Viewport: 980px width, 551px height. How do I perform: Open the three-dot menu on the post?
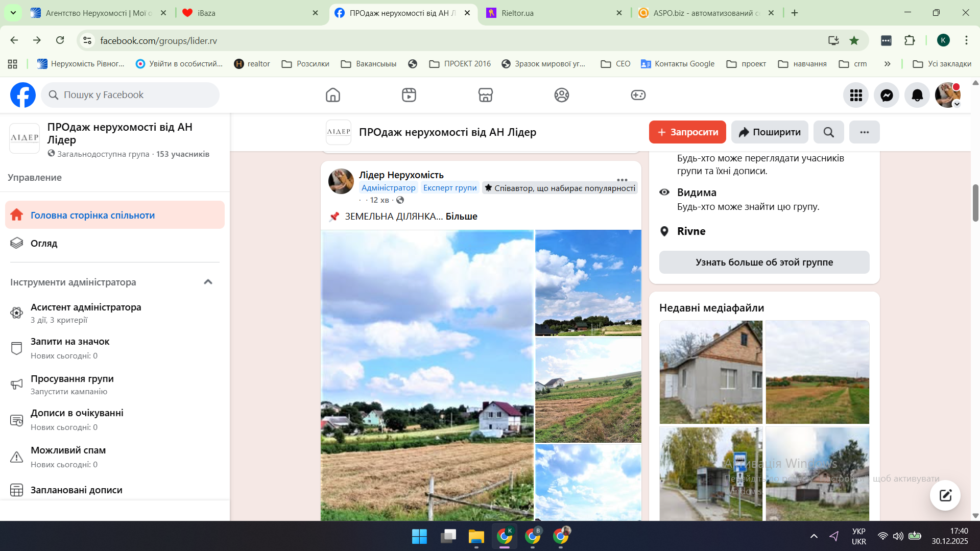point(622,180)
